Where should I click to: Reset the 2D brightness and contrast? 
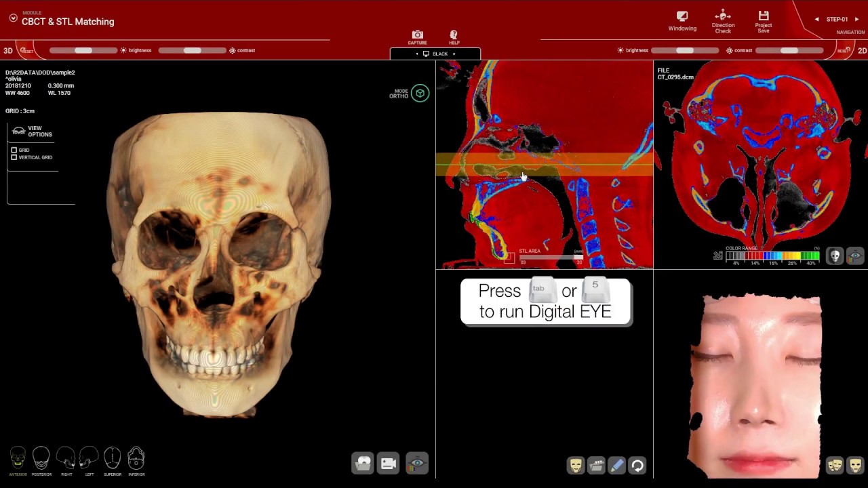[843, 51]
